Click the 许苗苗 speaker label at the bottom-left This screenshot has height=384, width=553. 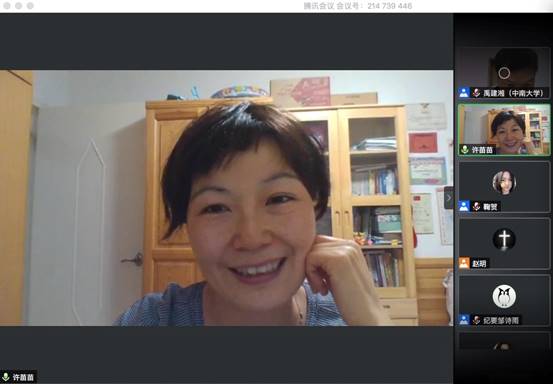(23, 377)
